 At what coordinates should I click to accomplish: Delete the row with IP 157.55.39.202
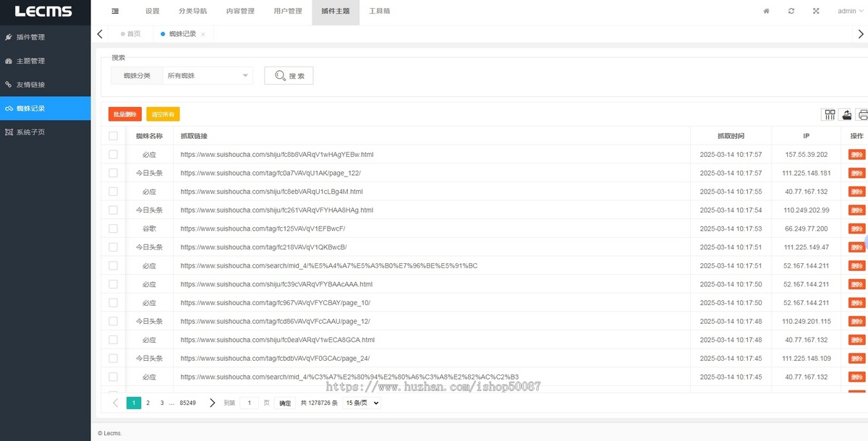[856, 154]
